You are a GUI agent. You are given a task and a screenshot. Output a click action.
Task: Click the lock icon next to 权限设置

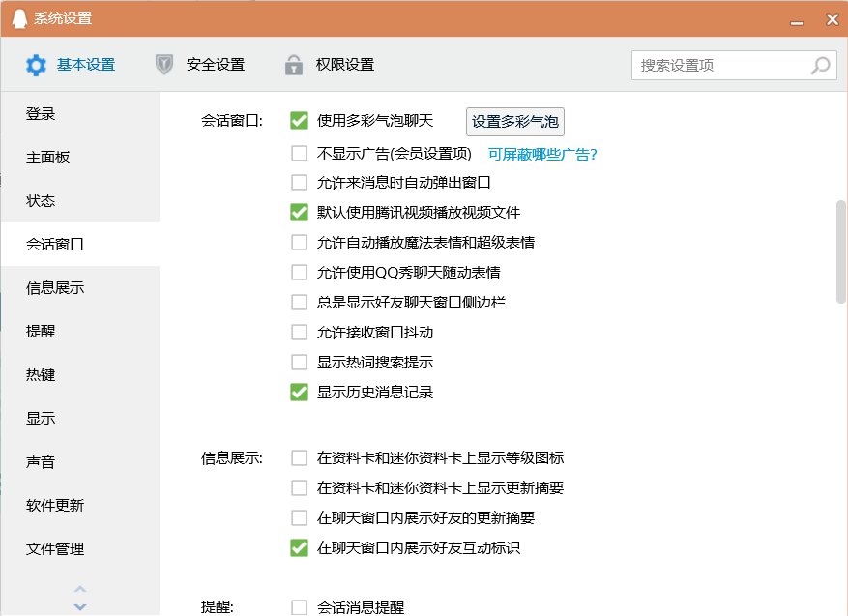click(x=292, y=65)
